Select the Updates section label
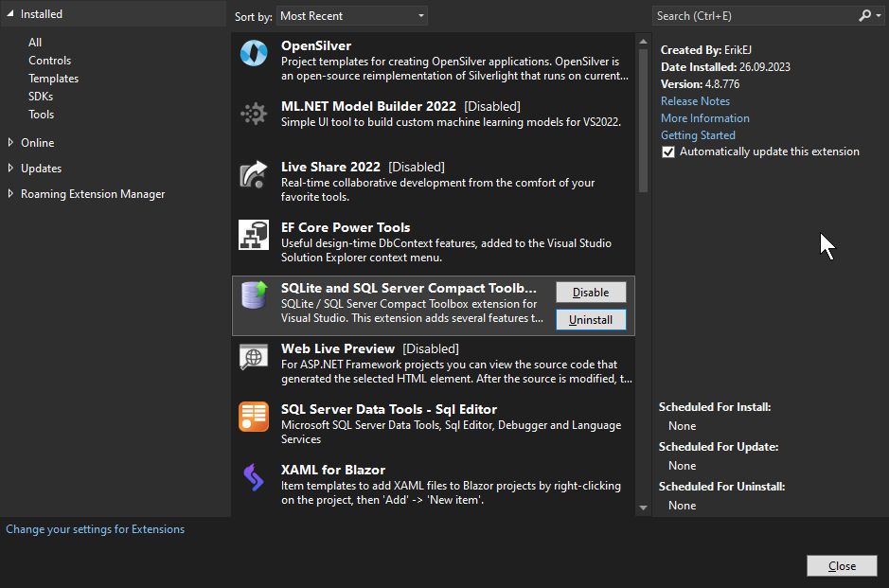Viewport: 889px width, 588px height. click(x=41, y=169)
